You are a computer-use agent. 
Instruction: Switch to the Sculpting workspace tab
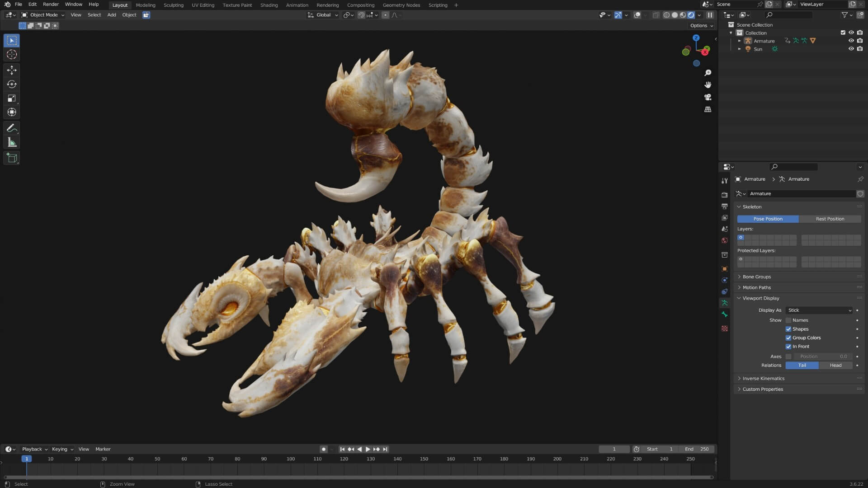point(174,5)
